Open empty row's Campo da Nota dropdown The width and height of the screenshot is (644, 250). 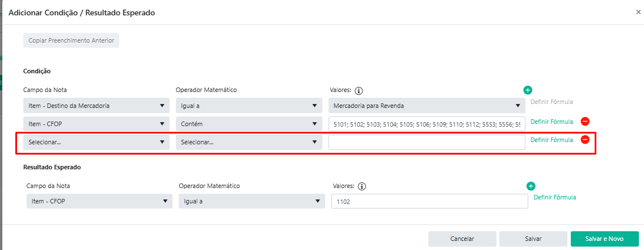[96, 142]
